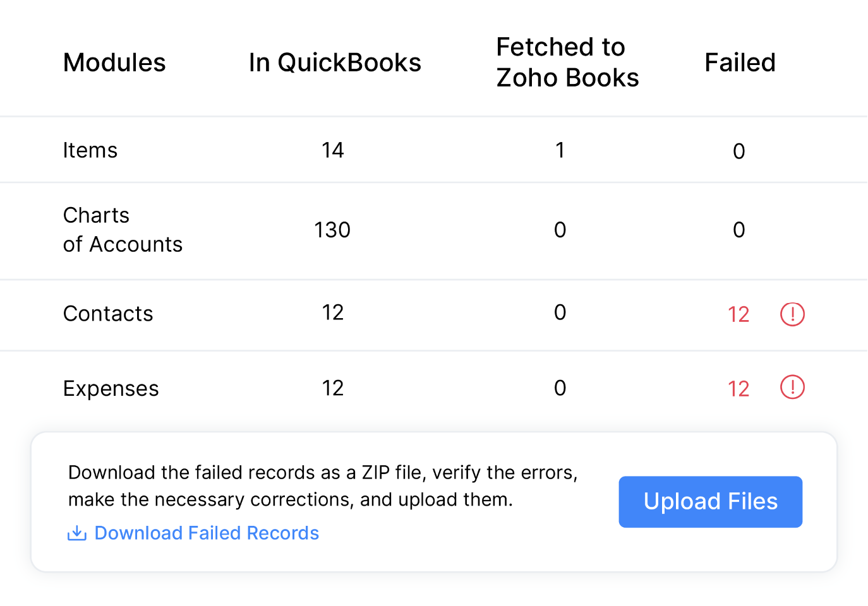Click the In QuickBooks column header
Image resolution: width=868 pixels, height=606 pixels.
[335, 62]
